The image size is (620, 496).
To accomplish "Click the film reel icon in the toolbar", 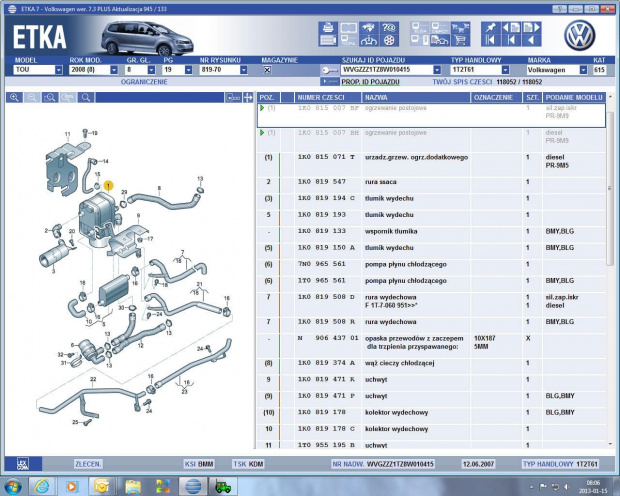I will 389,40.
